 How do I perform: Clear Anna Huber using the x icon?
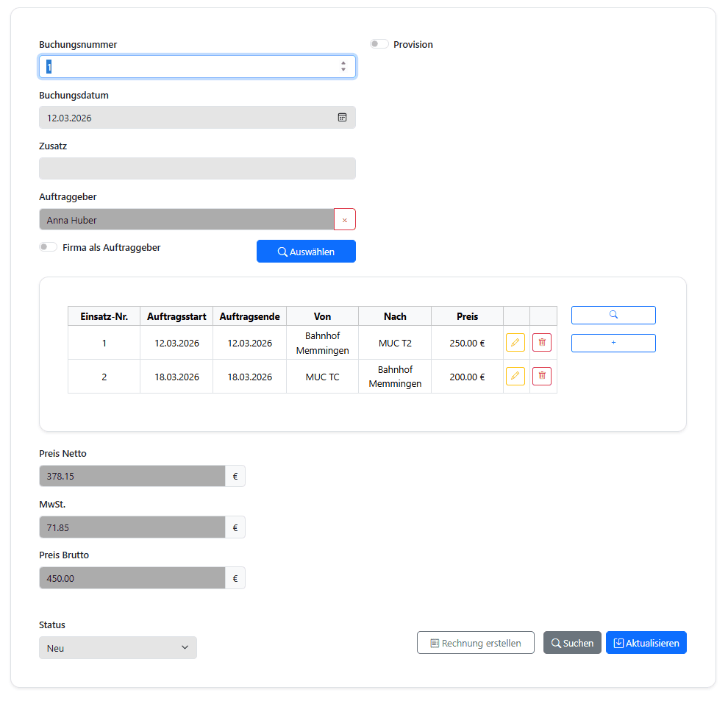[344, 218]
